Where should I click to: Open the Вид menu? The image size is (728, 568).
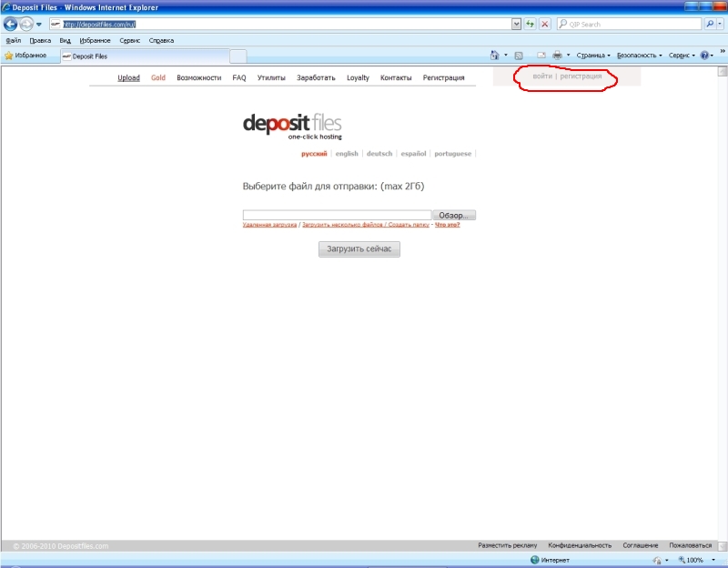65,40
